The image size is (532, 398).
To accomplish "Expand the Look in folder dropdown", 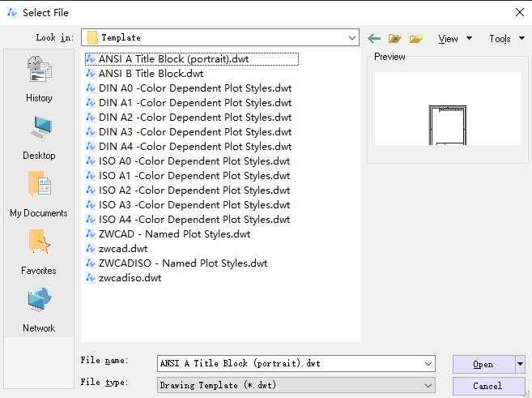I will coord(351,37).
